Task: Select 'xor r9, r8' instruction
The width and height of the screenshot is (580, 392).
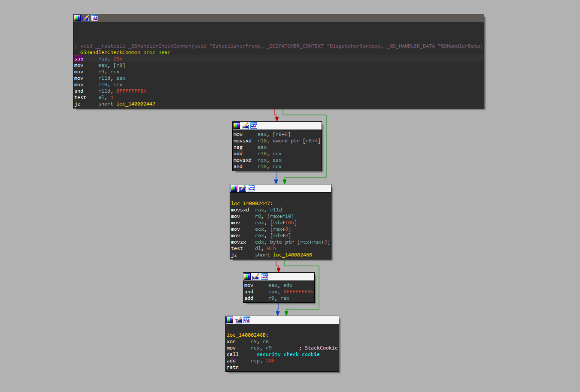Action: pos(248,341)
